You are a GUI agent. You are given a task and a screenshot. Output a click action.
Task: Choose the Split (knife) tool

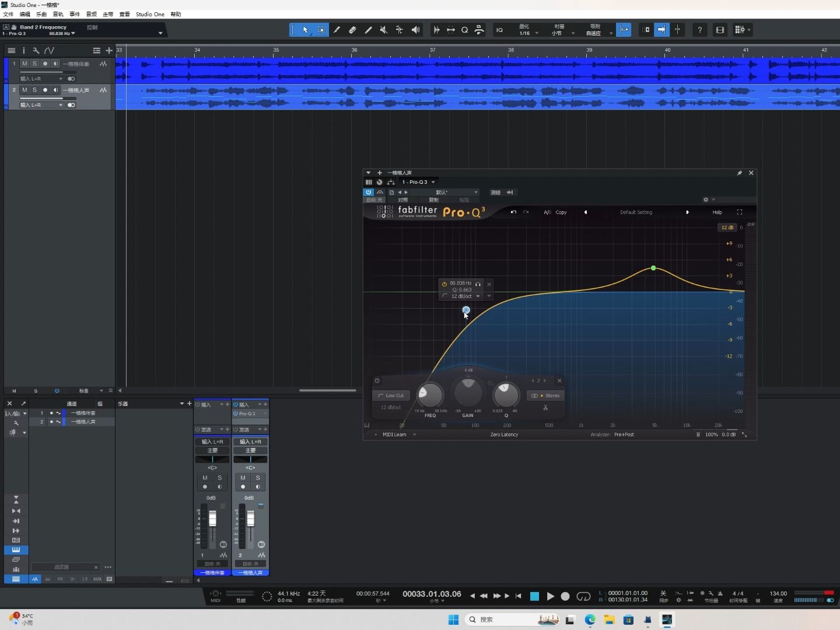point(337,30)
